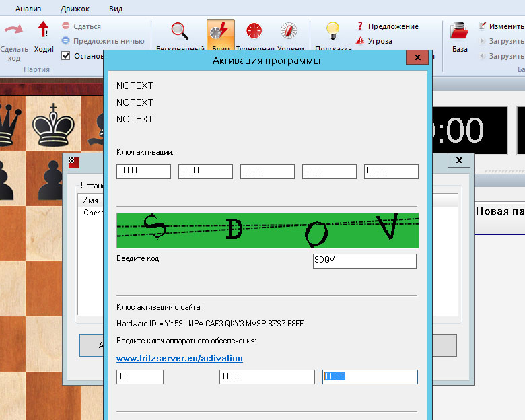Close the background engine dialog
Viewport: 525px width, 420px height.
pyautogui.click(x=459, y=160)
